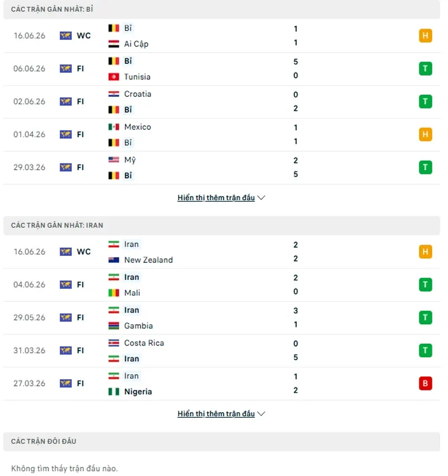
Task: Click the red loss badge for Iran vs Nigeria
Action: (x=425, y=383)
